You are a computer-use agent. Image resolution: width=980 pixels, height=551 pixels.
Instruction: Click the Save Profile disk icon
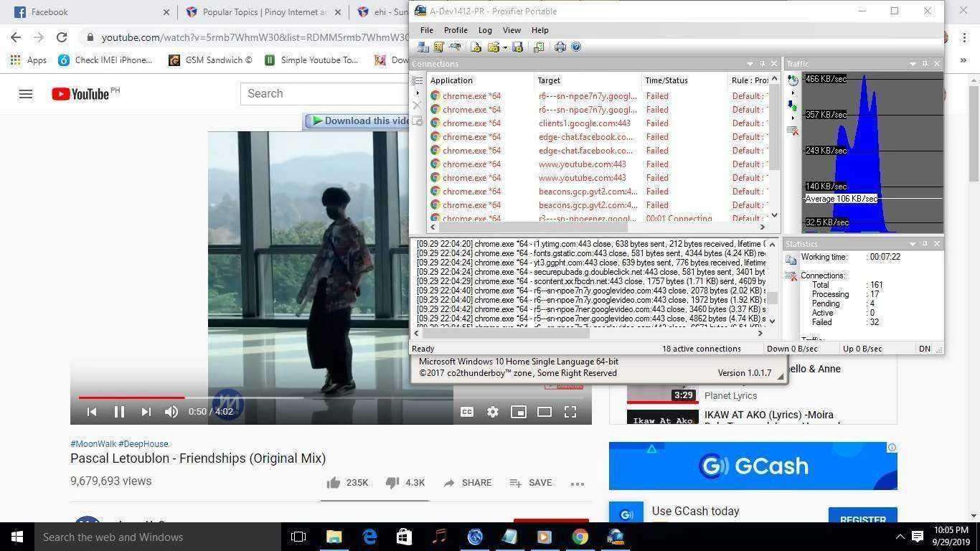(517, 47)
